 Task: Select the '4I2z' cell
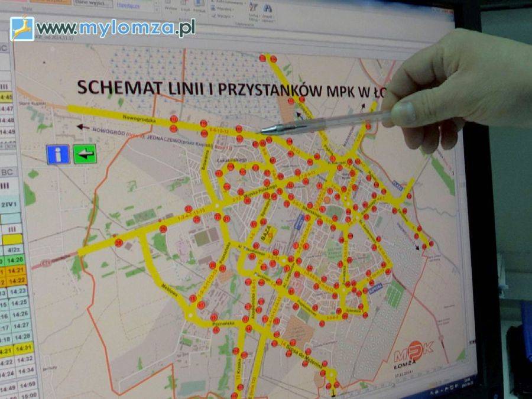[14, 250]
